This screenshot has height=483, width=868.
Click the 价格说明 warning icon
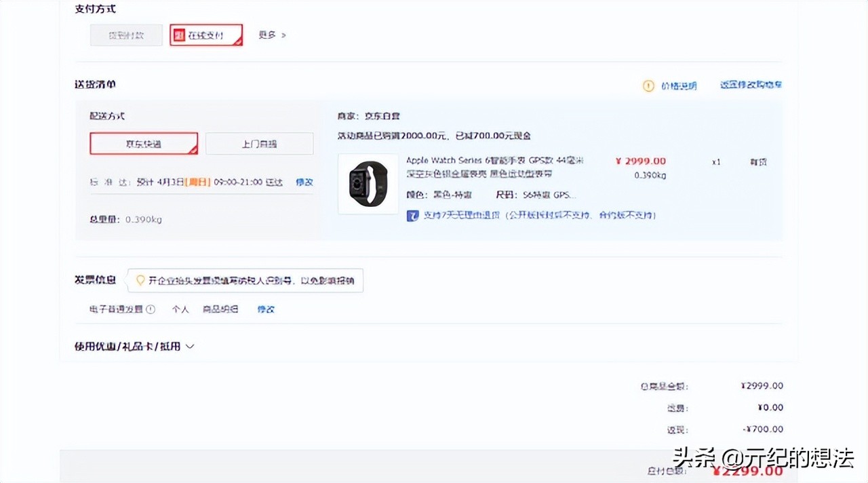649,85
